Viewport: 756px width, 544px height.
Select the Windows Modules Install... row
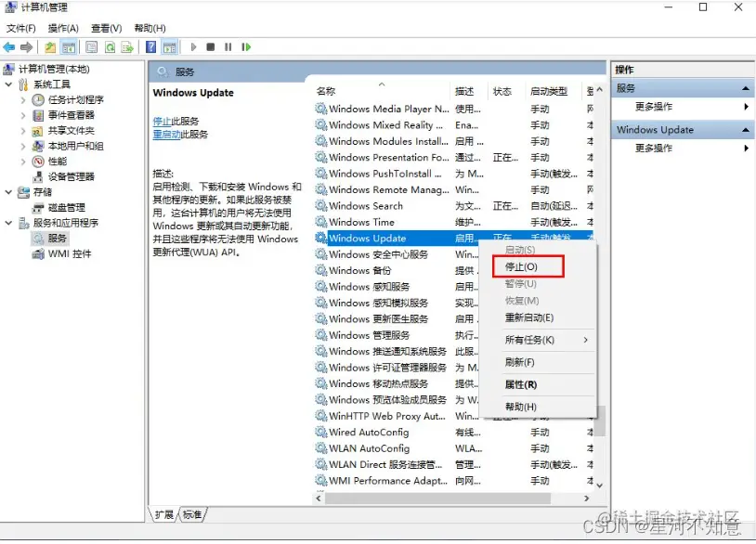453,142
